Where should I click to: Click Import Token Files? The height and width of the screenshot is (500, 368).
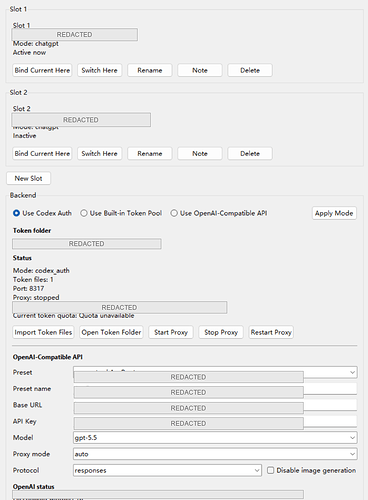43,332
